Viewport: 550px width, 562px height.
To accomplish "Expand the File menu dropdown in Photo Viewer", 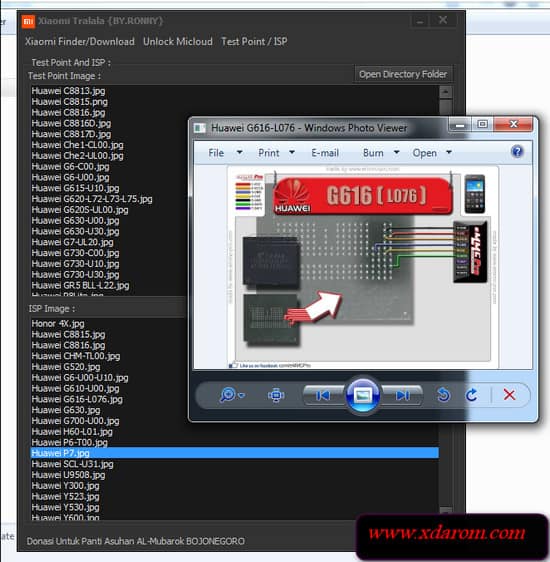I will pyautogui.click(x=239, y=152).
